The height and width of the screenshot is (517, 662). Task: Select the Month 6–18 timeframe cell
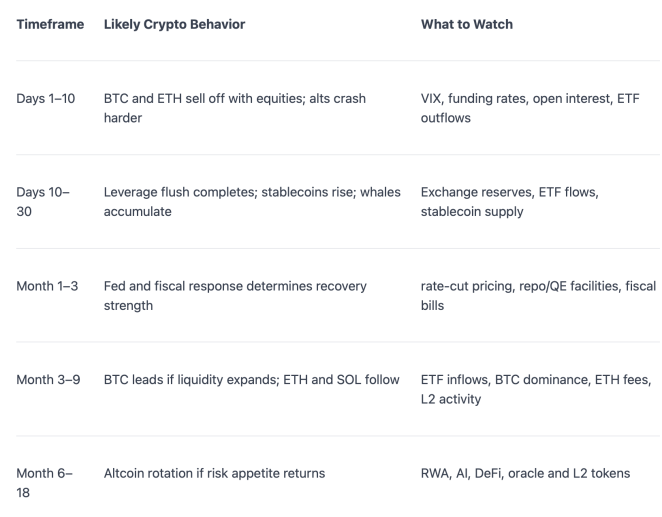coord(44,483)
